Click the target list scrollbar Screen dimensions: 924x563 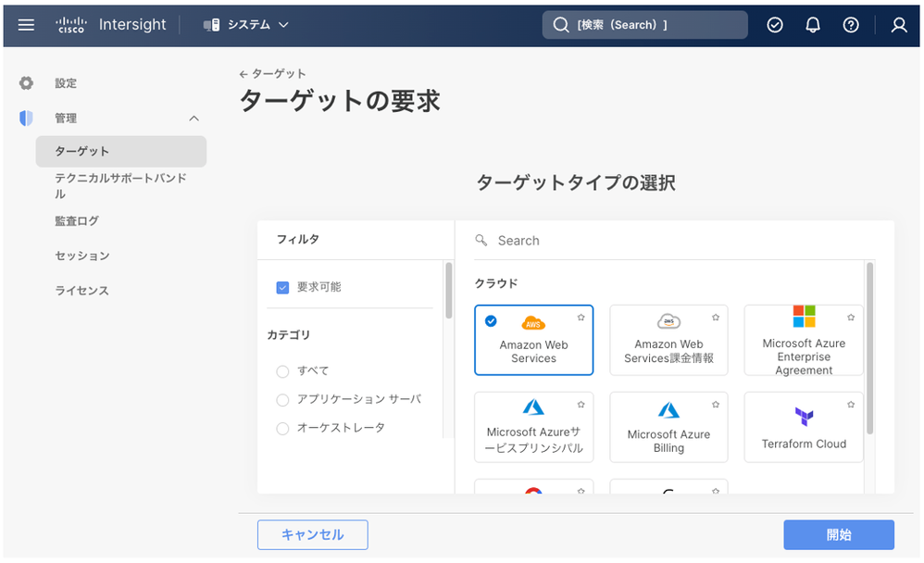(869, 348)
